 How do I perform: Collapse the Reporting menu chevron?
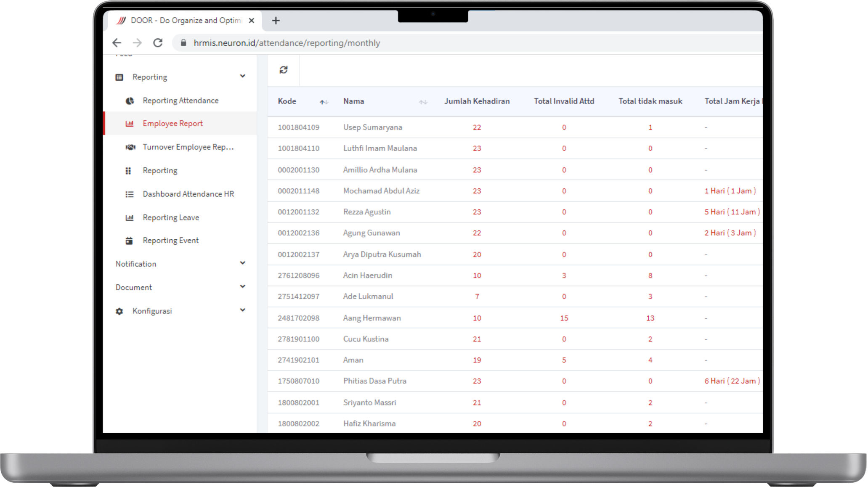pos(242,76)
